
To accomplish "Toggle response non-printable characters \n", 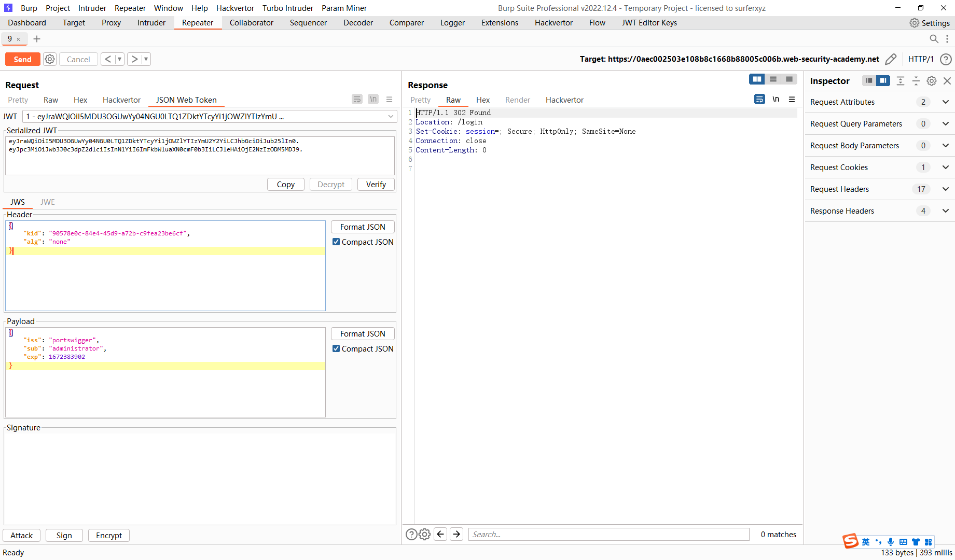I will click(x=776, y=99).
